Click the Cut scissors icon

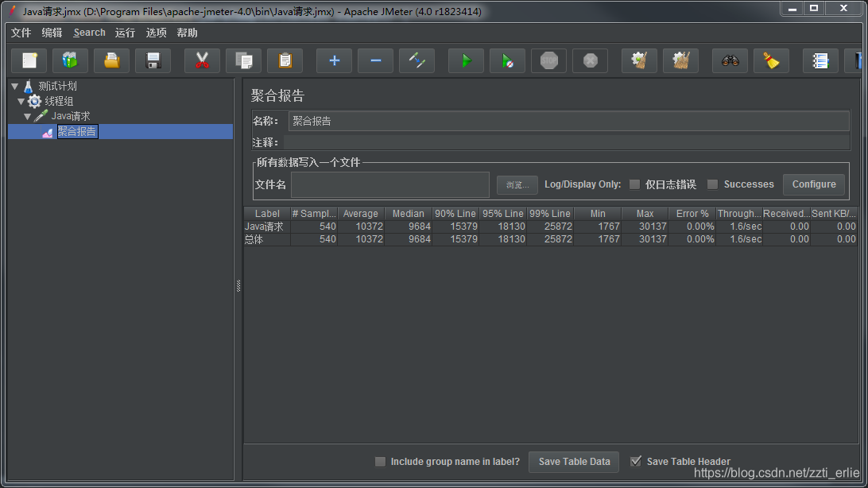click(x=202, y=60)
